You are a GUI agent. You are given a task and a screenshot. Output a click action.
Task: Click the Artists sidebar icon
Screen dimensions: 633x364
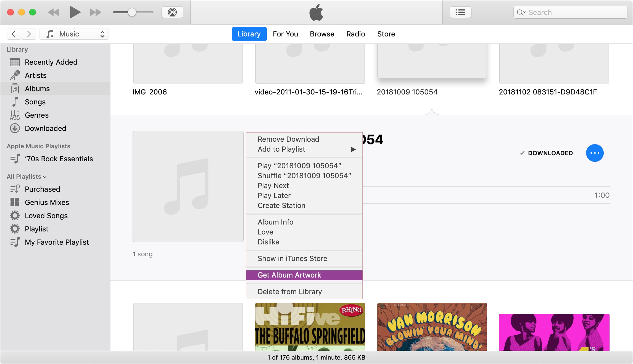(15, 75)
